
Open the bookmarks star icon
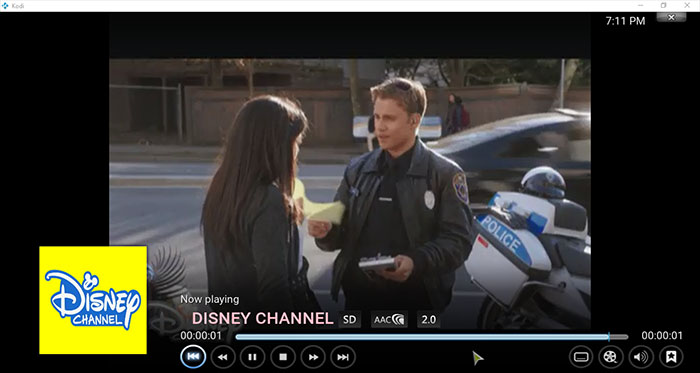(x=671, y=357)
